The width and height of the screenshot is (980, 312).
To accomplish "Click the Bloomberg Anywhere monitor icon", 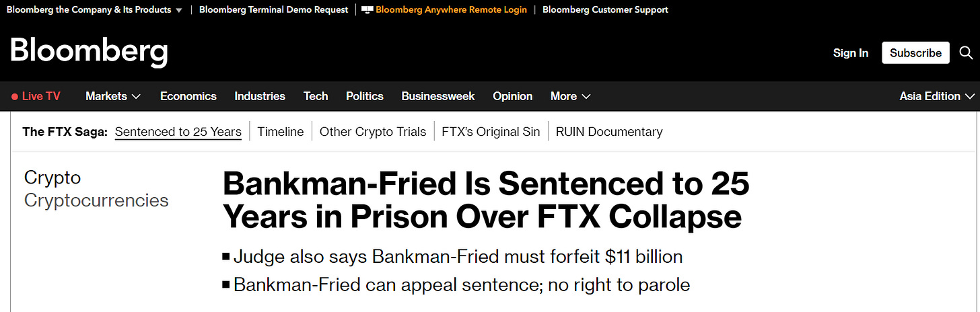I will (367, 10).
